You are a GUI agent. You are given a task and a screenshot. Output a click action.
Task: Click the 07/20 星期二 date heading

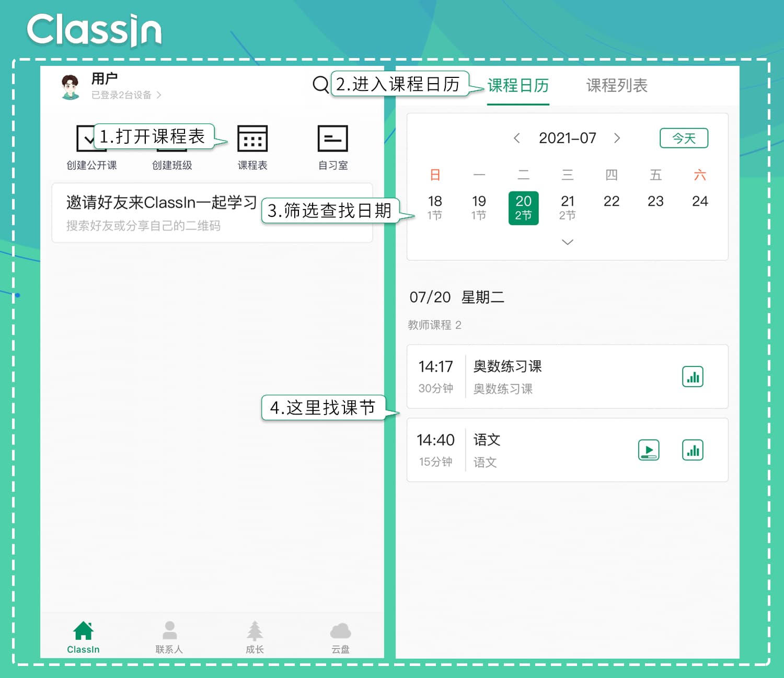457,297
